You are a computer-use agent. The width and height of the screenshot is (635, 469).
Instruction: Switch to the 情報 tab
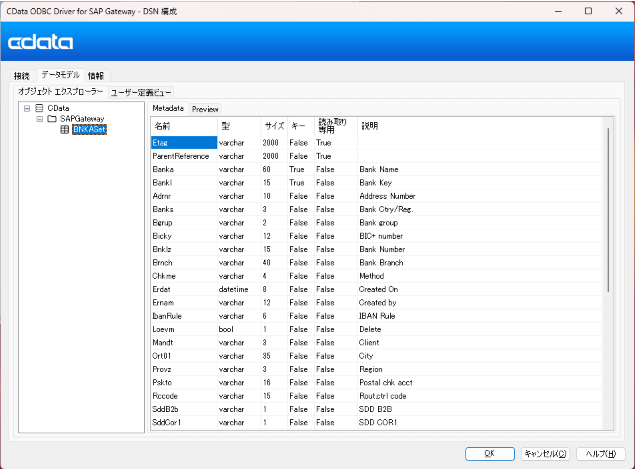tap(96, 76)
